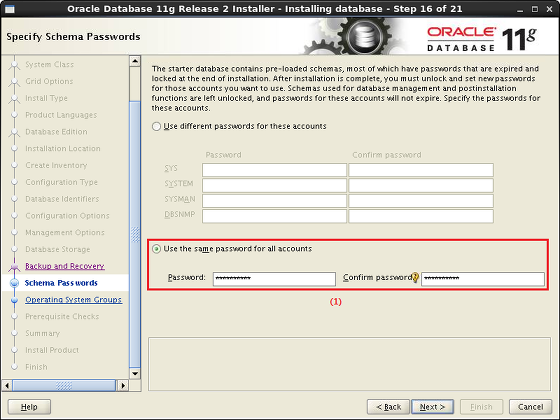Image resolution: width=560 pixels, height=420 pixels.
Task: Go back with the Back button
Action: (388, 407)
